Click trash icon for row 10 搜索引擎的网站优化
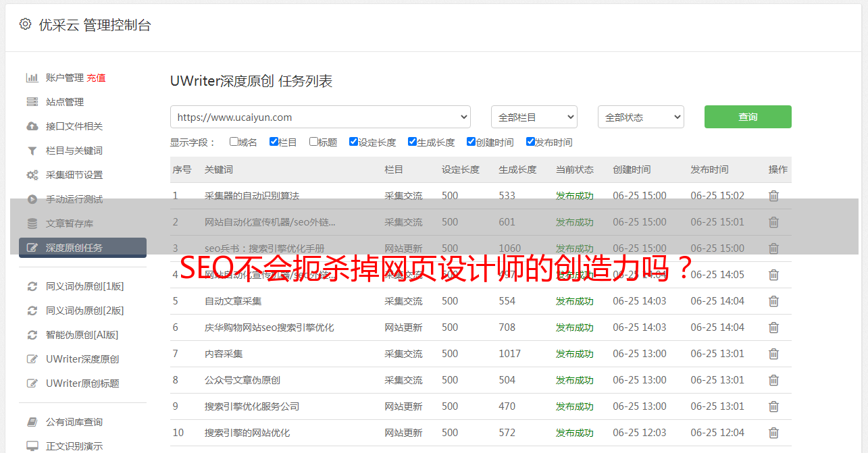 point(773,433)
